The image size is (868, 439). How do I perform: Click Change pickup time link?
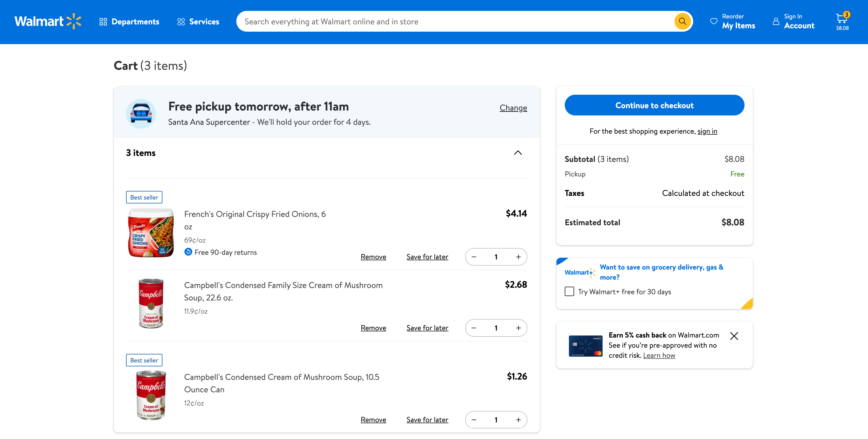click(x=513, y=108)
